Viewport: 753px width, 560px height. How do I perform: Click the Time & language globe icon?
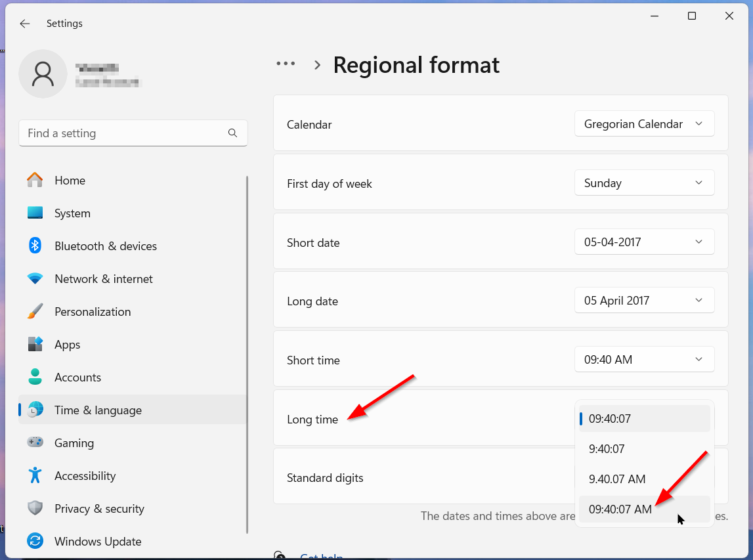[x=35, y=410]
